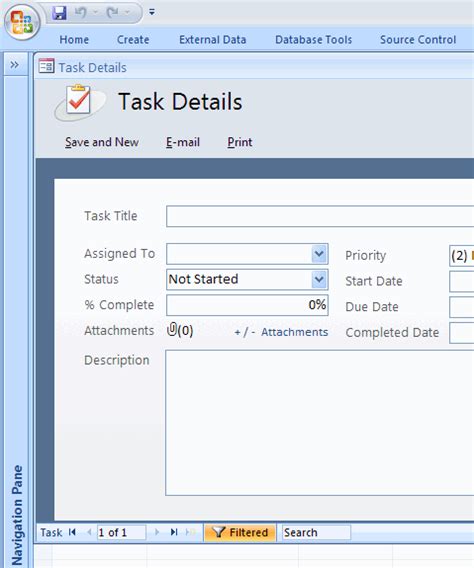Screen dimensions: 474x568
Task: Click the current record number box
Action: (121, 532)
